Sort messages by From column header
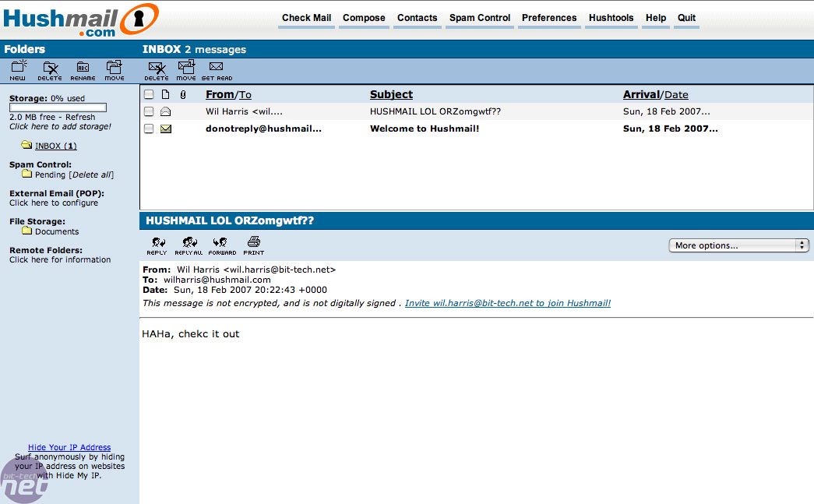Image resolution: width=814 pixels, height=504 pixels. tap(220, 94)
